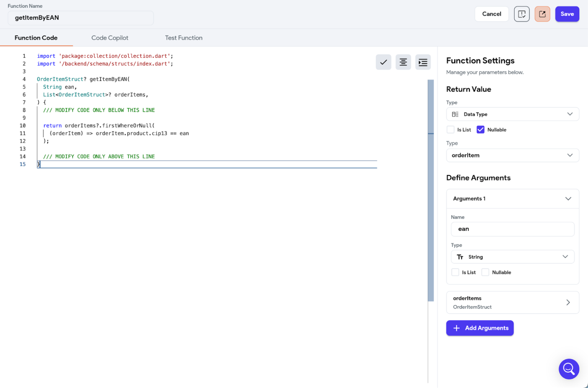Mark the ean argument as Nullable

pyautogui.click(x=485, y=272)
